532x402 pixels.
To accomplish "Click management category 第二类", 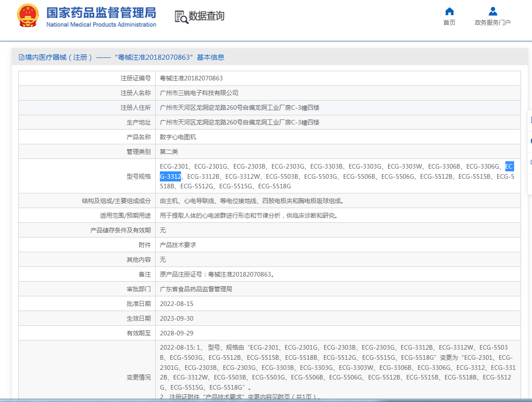I will point(169,152).
